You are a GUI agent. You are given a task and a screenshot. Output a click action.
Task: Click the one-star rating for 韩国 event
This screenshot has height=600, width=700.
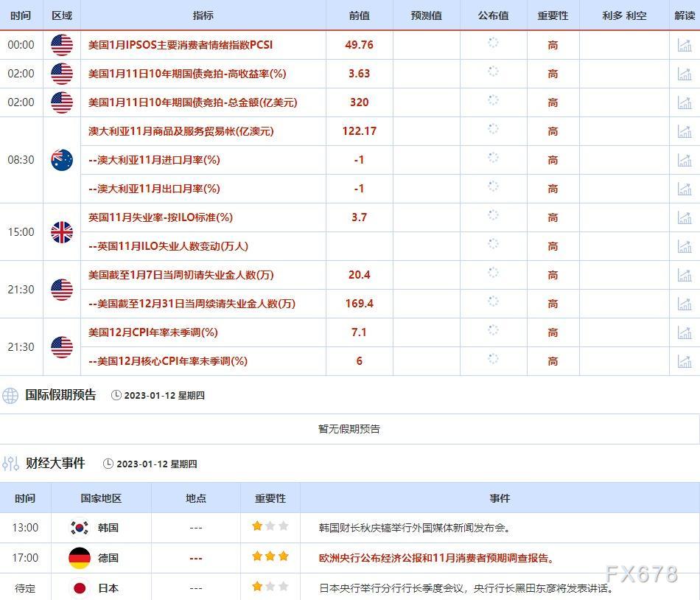(270, 526)
